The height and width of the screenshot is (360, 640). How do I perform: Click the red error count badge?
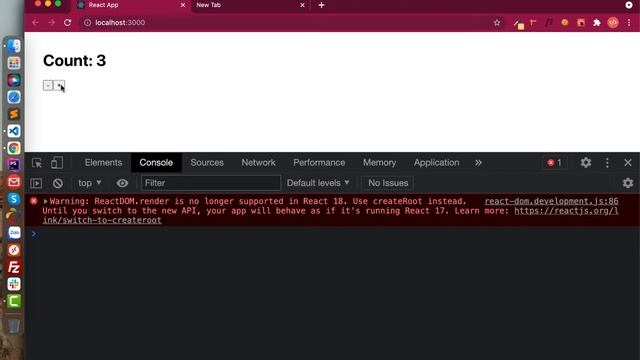click(x=555, y=163)
